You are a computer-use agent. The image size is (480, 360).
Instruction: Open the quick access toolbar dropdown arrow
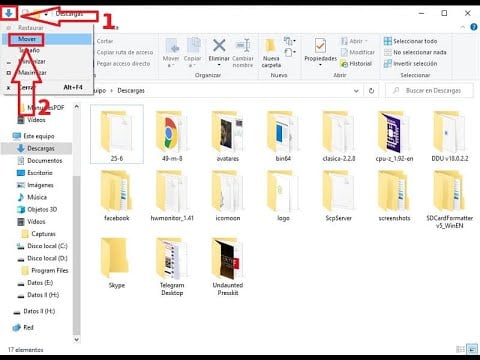pyautogui.click(x=46, y=14)
